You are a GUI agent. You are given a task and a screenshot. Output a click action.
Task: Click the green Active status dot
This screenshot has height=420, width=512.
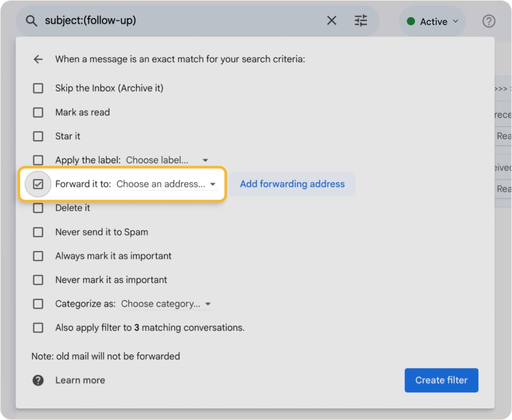coord(411,21)
